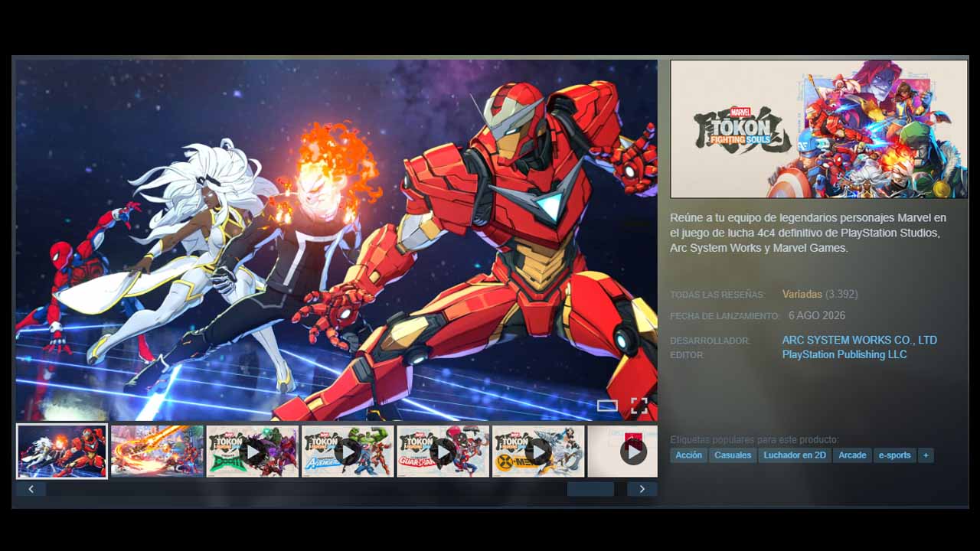Select the first screenshot thumbnail with Iron Man
The width and height of the screenshot is (980, 551).
(x=62, y=452)
